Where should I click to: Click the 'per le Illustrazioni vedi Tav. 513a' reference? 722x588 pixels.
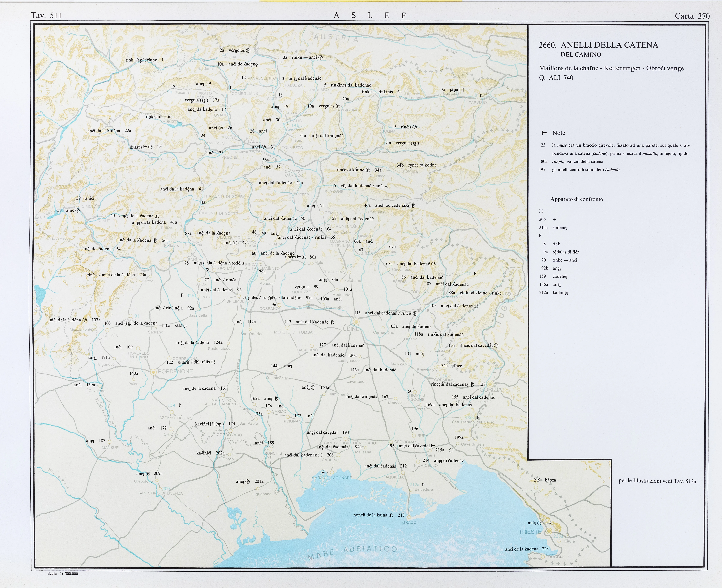pyautogui.click(x=657, y=481)
